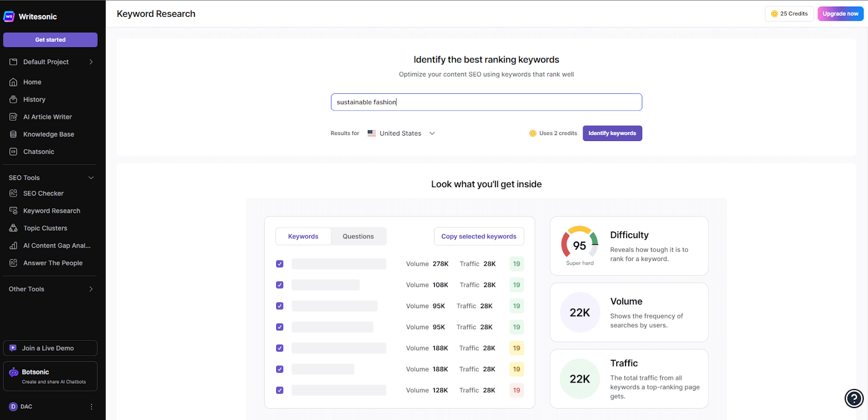The image size is (868, 420).
Task: Expand the Other Tools section chevron
Action: click(x=91, y=289)
